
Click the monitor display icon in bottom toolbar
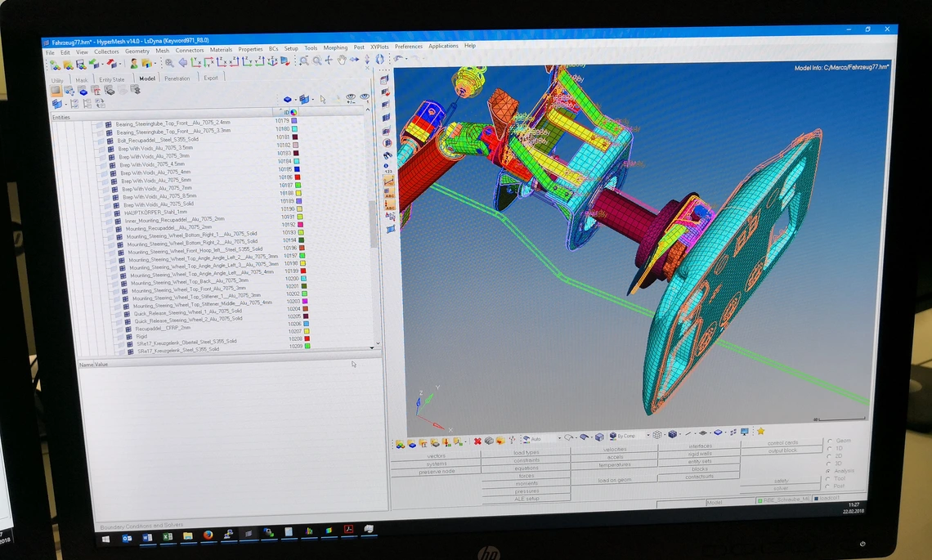745,432
